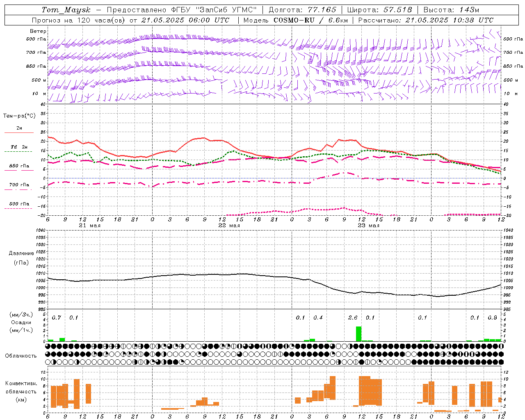Screen dimensions: 525x420
Task: Click the red 2м temperature legend line
Action: 19,132
